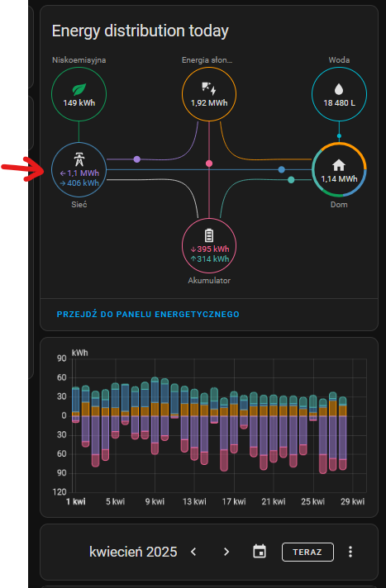Click the 1,92 MWh solar value
This screenshot has height=588, width=386.
(209, 103)
